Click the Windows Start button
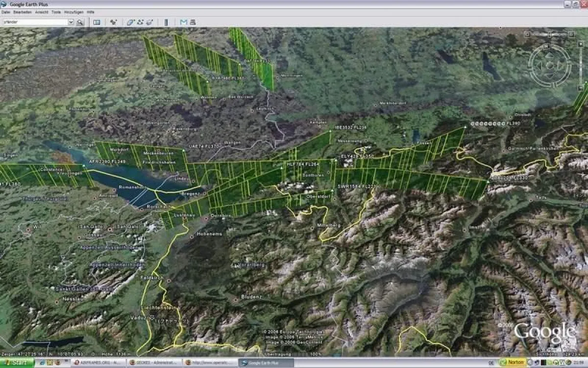The height and width of the screenshot is (368, 588). (17, 363)
